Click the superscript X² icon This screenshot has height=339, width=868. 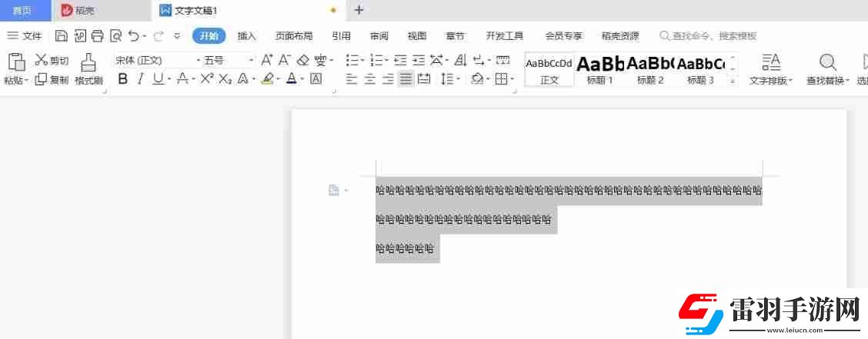point(206,78)
